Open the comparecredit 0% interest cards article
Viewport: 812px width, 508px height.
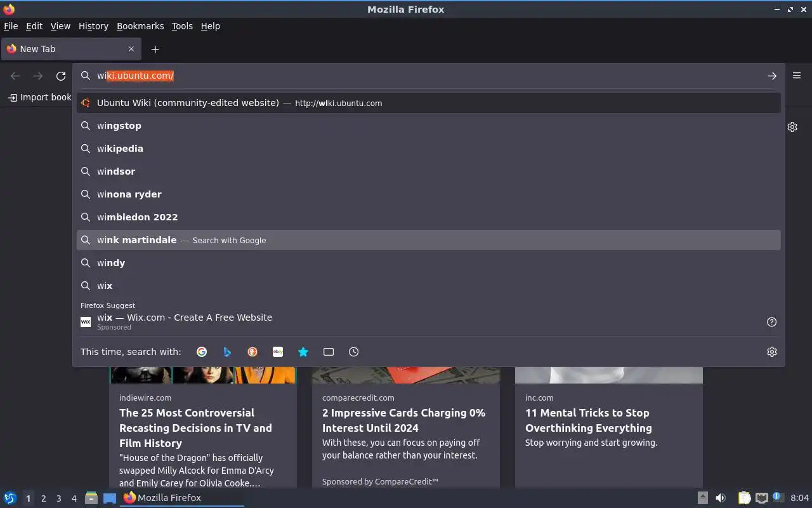403,420
